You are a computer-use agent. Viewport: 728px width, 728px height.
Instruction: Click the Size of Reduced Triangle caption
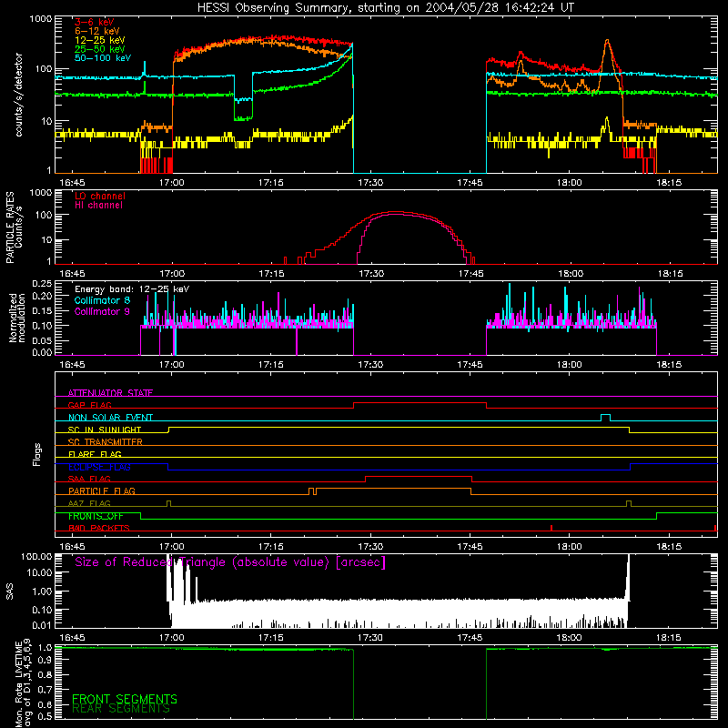(230, 562)
